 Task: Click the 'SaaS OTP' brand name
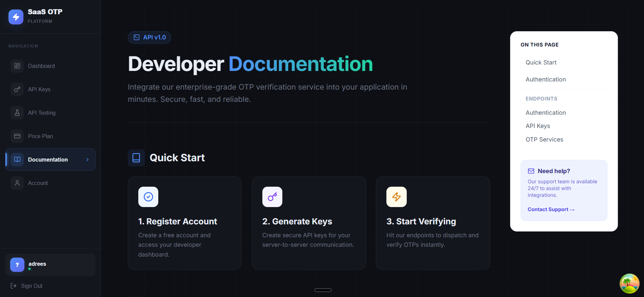(45, 12)
